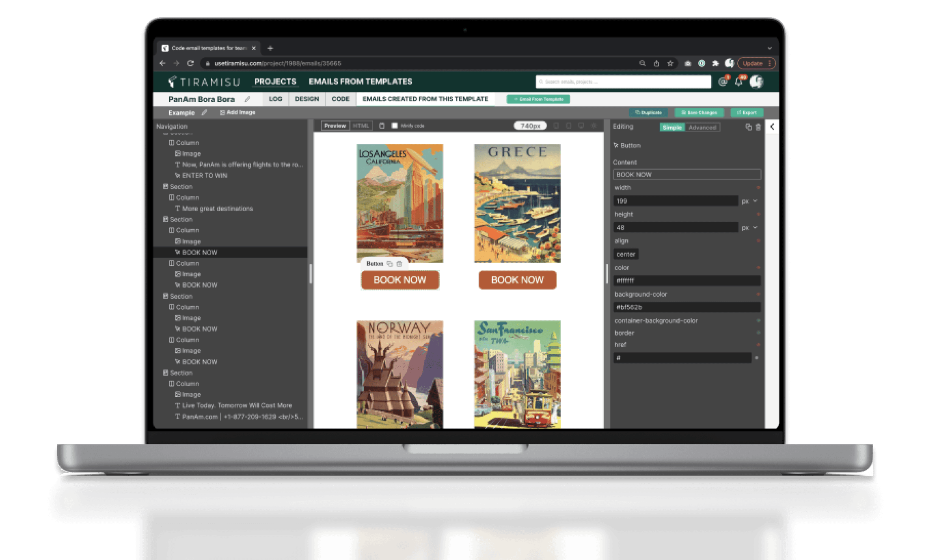Delete element trash icon in Editing panel
Image resolution: width=950 pixels, height=560 pixels.
[758, 127]
